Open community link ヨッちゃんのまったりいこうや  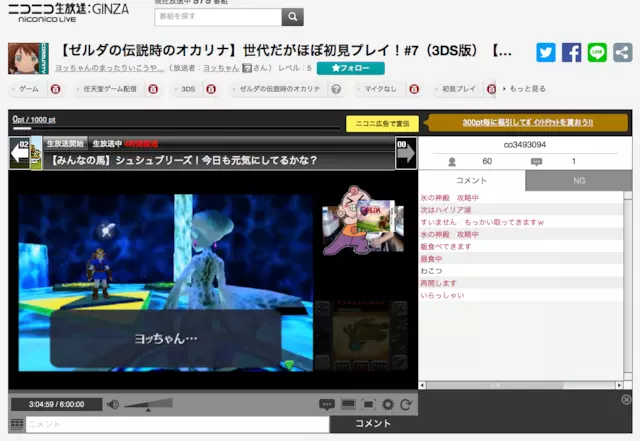(109, 68)
